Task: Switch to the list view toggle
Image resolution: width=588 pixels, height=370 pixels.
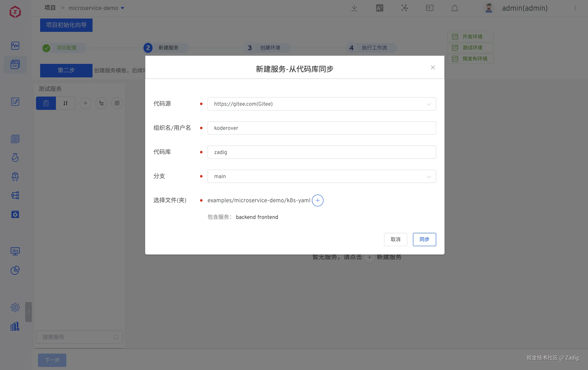Action: [46, 103]
